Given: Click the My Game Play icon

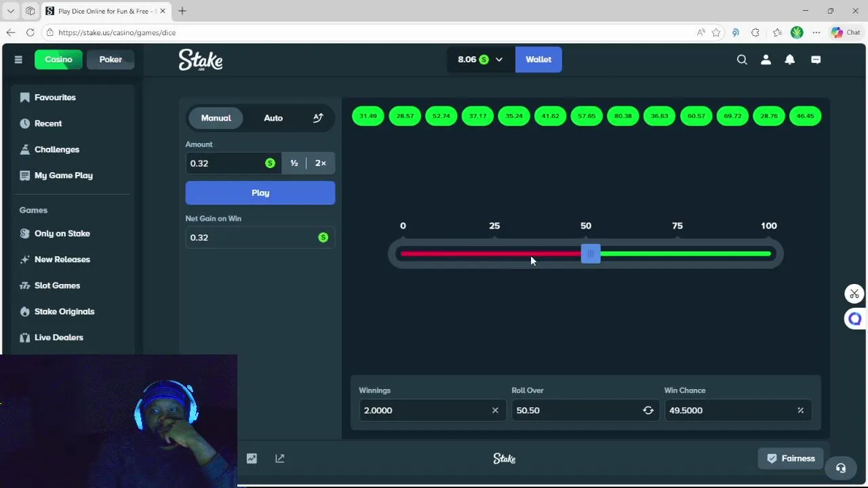Looking at the screenshot, I should (25, 176).
